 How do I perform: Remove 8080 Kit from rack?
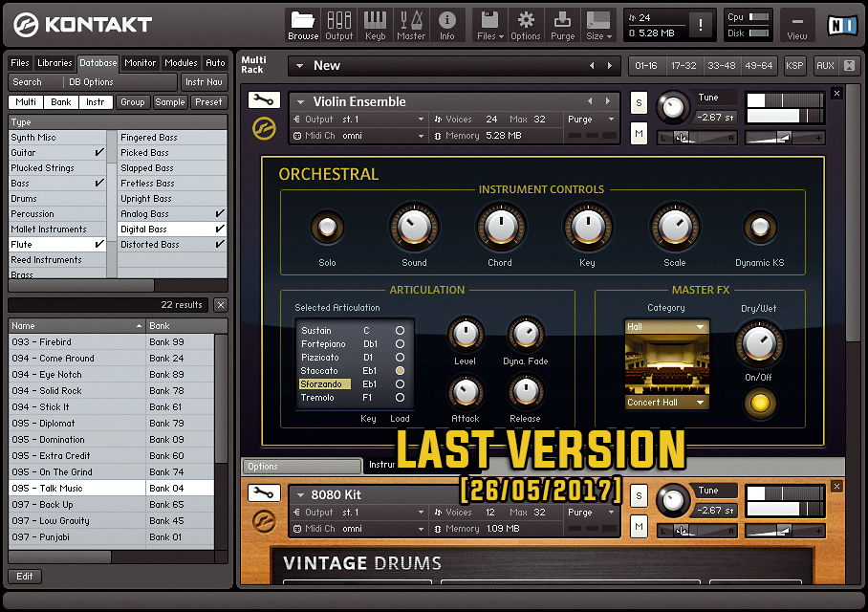click(837, 487)
